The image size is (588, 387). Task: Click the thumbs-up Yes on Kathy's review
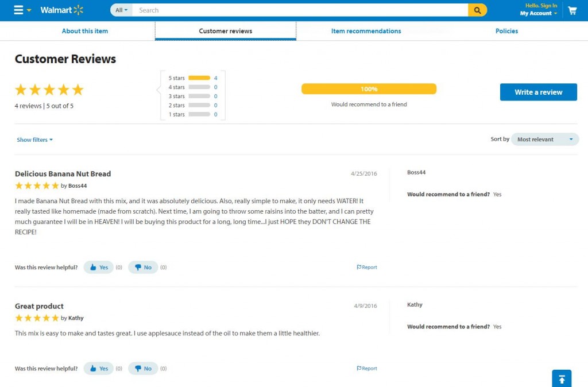pyautogui.click(x=98, y=368)
